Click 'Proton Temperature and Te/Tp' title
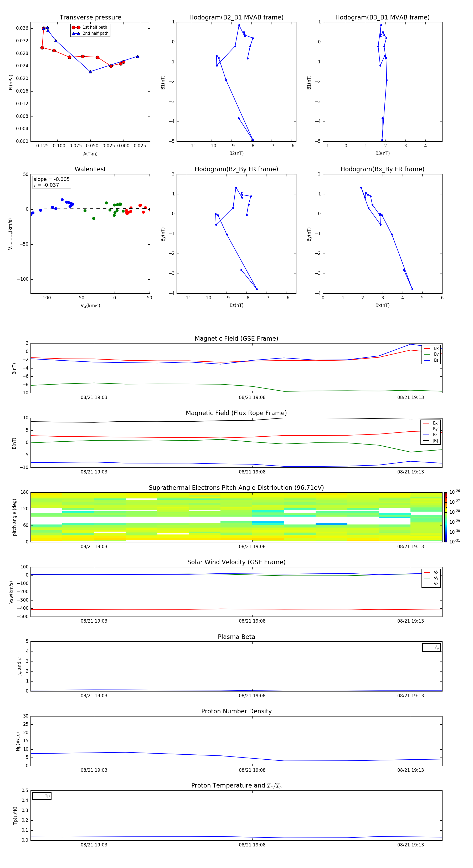Image resolution: width=473 pixels, height=868 pixels. pyautogui.click(x=236, y=785)
